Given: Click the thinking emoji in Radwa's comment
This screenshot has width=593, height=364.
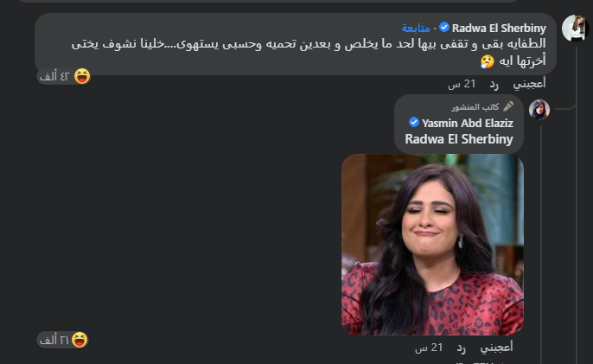Looking at the screenshot, I should [x=488, y=61].
